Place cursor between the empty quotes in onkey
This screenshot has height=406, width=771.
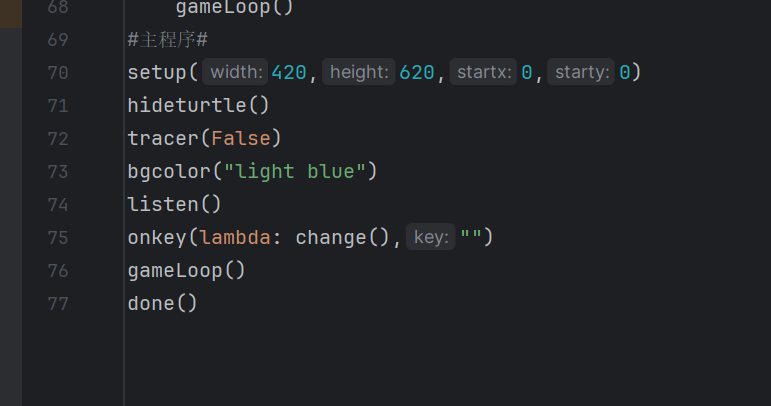[x=471, y=237]
